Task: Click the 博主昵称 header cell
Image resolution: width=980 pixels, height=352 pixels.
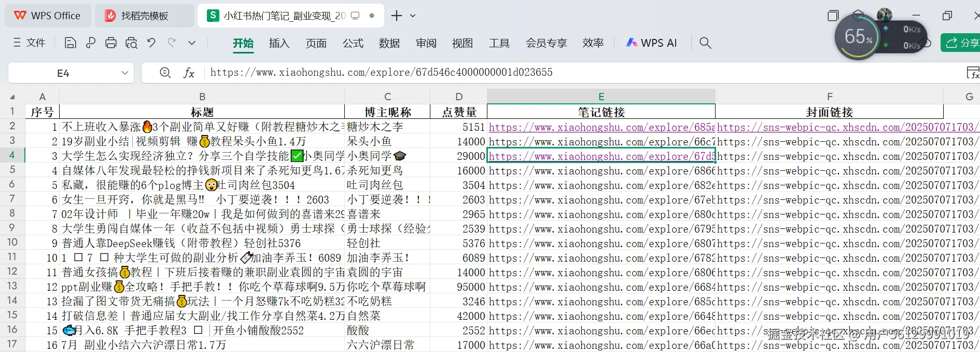Action: point(387,112)
